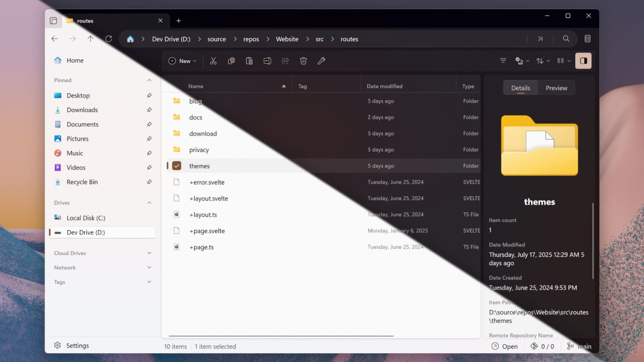
Task: Refresh the current folder
Action: (108, 39)
